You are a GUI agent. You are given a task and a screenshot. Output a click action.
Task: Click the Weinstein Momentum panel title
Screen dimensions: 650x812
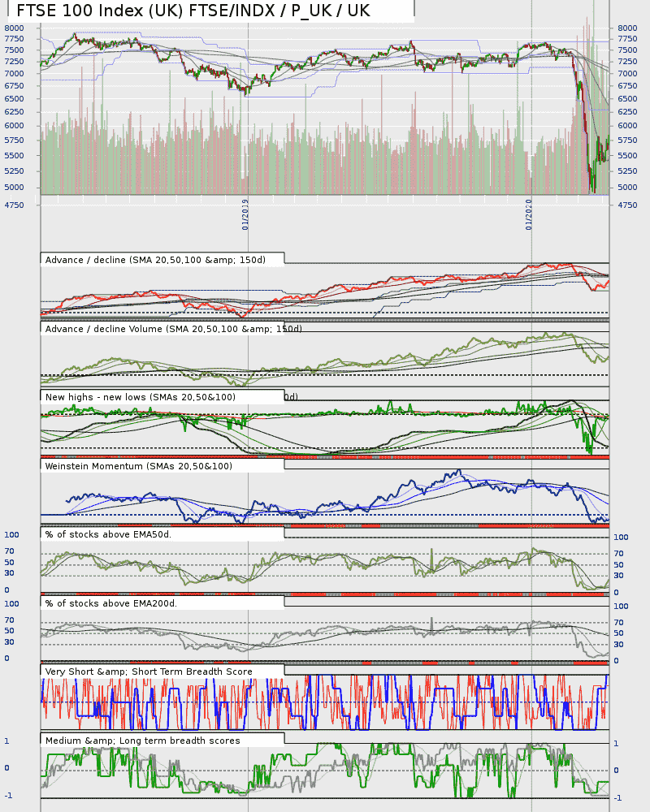[x=138, y=466]
